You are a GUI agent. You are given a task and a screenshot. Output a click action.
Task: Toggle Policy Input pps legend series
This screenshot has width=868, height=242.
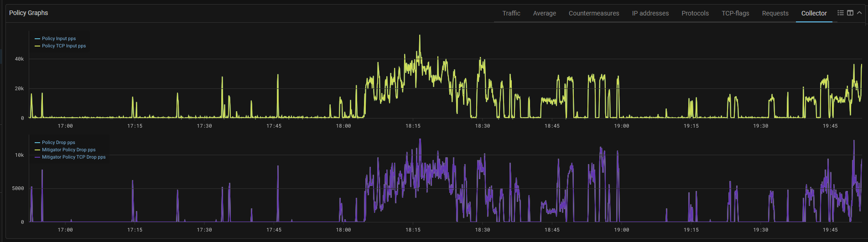59,39
